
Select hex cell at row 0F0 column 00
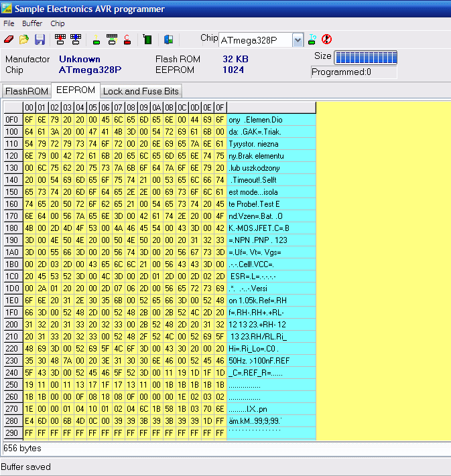(x=29, y=120)
